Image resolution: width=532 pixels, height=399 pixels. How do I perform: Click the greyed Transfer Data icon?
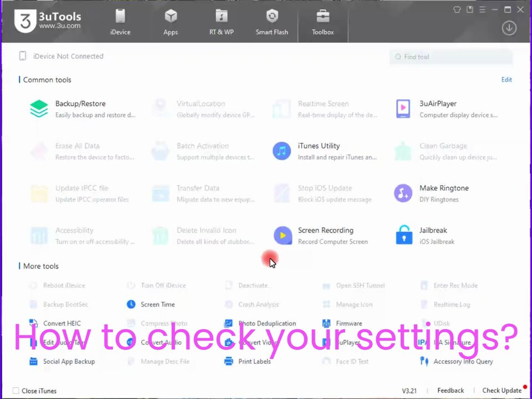160,193
